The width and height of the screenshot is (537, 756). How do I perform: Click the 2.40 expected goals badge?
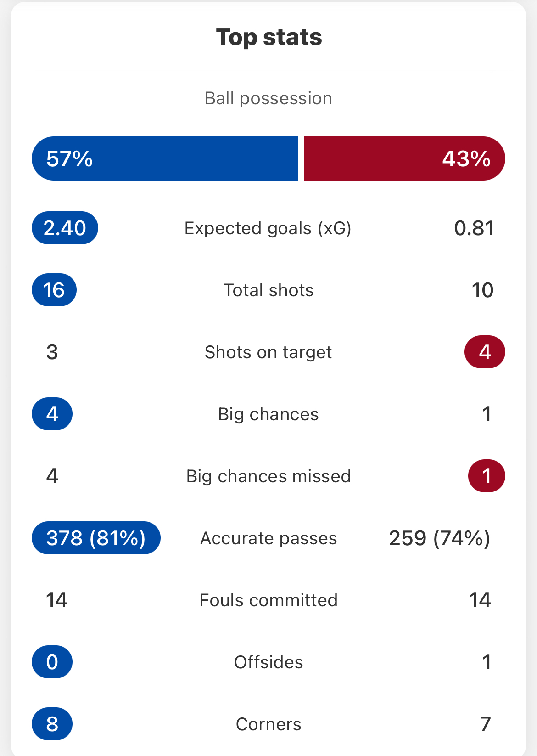click(65, 228)
